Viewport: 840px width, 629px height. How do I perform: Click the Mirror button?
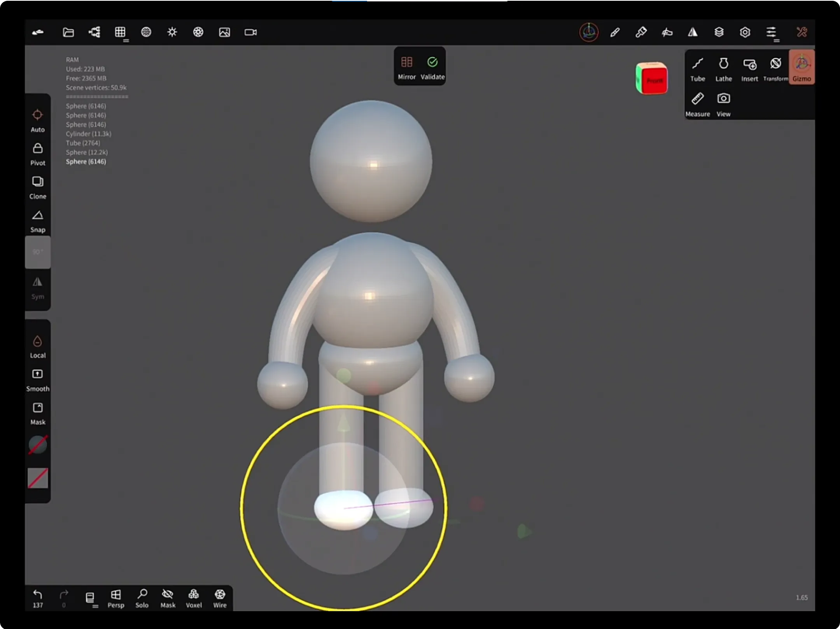tap(407, 68)
